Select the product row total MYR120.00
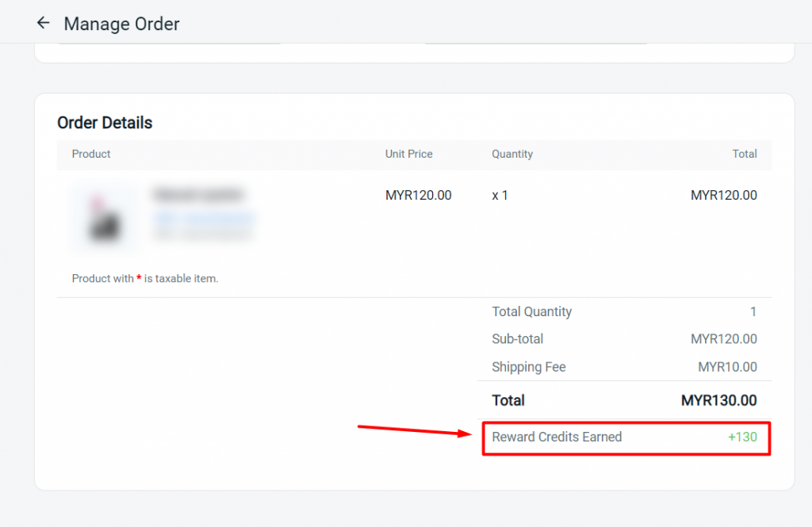Image resolution: width=812 pixels, height=527 pixels. pos(723,195)
